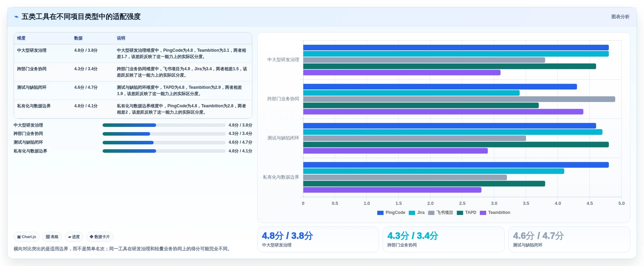Click the 图表分析 label in the header
This screenshot has width=644, height=266.
(x=620, y=17)
